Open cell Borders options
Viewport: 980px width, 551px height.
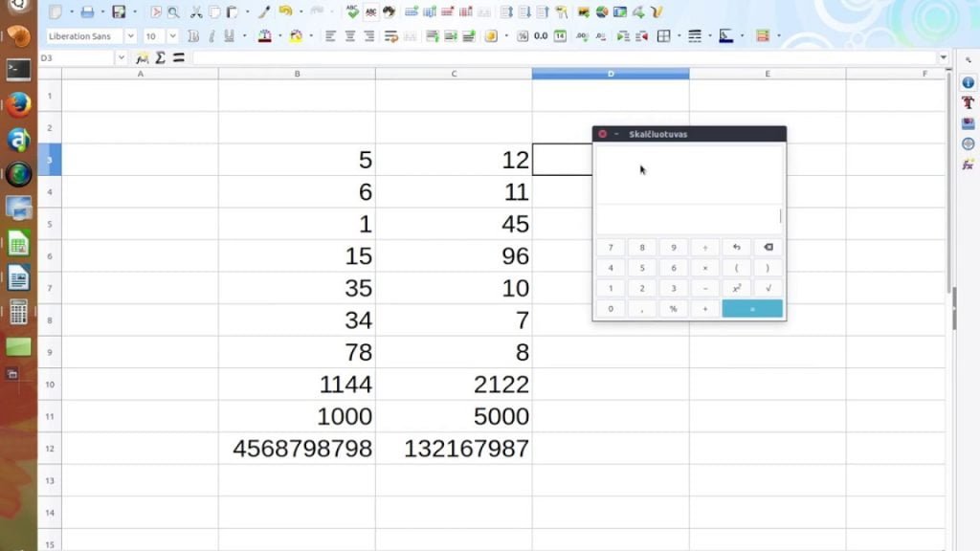coord(664,36)
